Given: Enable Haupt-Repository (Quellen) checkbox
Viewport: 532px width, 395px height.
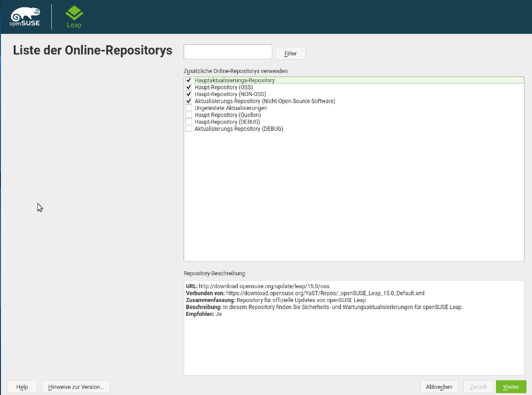Looking at the screenshot, I should 189,115.
